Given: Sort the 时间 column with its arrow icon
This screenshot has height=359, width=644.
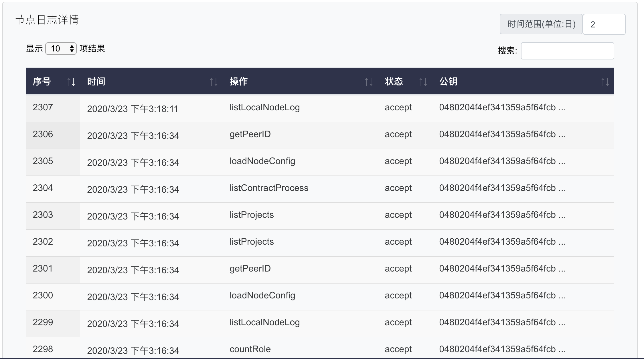Looking at the screenshot, I should (x=213, y=82).
